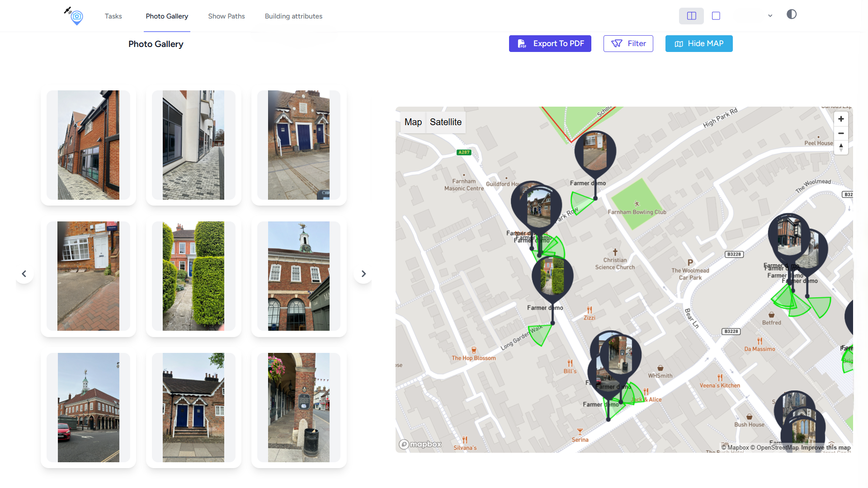The width and height of the screenshot is (868, 488).
Task: Open the Show Paths tab
Action: pos(226,16)
